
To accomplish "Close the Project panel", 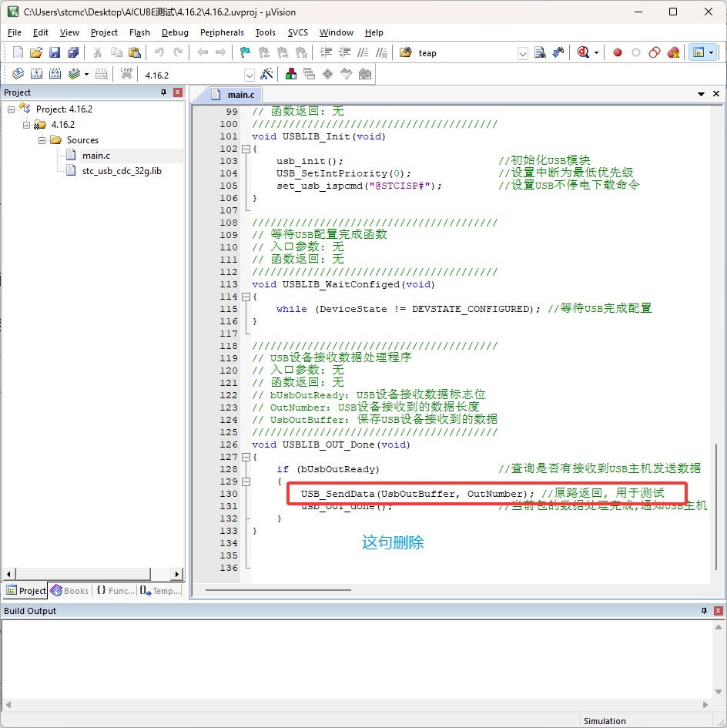I will pos(177,92).
